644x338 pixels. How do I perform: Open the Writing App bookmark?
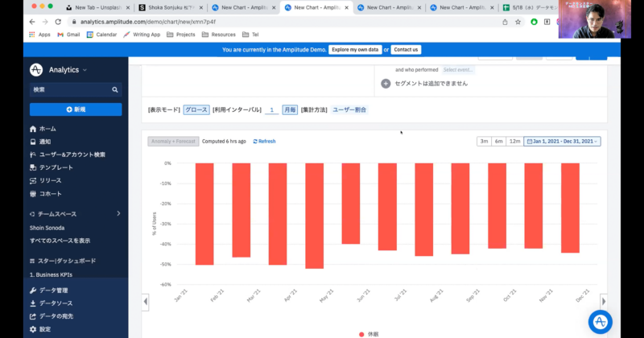[x=142, y=35]
